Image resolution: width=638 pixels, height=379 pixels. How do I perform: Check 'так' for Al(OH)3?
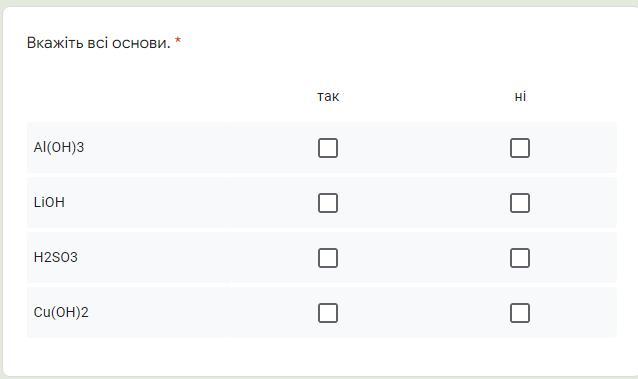point(328,148)
